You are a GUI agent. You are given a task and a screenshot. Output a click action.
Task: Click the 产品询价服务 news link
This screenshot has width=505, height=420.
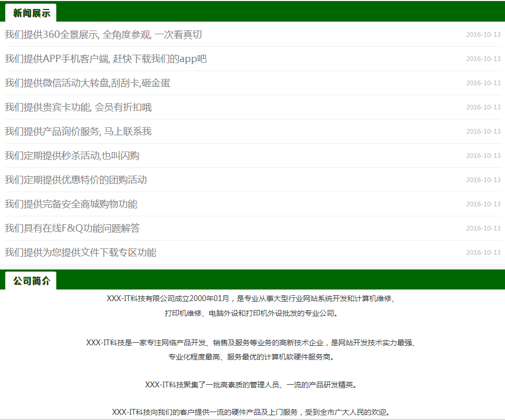(x=78, y=132)
